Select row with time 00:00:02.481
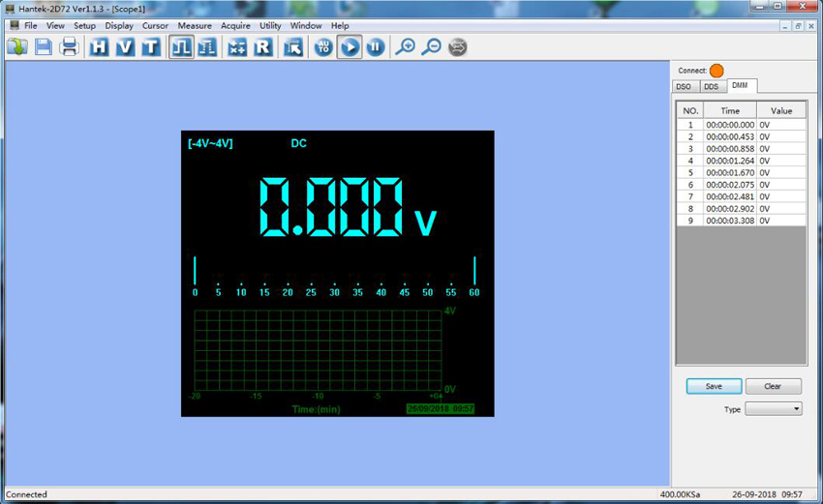This screenshot has width=823, height=504. coord(741,196)
